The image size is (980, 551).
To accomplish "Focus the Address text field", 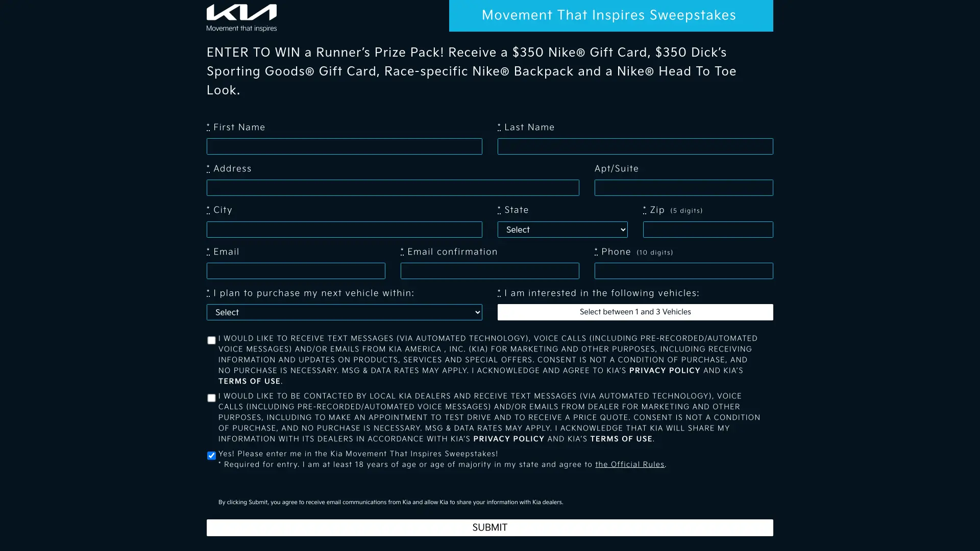I will (393, 188).
